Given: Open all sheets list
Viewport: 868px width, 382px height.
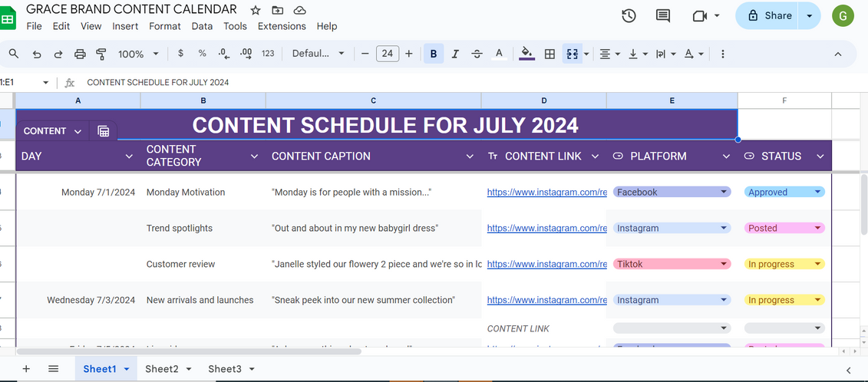Looking at the screenshot, I should coord(53,369).
